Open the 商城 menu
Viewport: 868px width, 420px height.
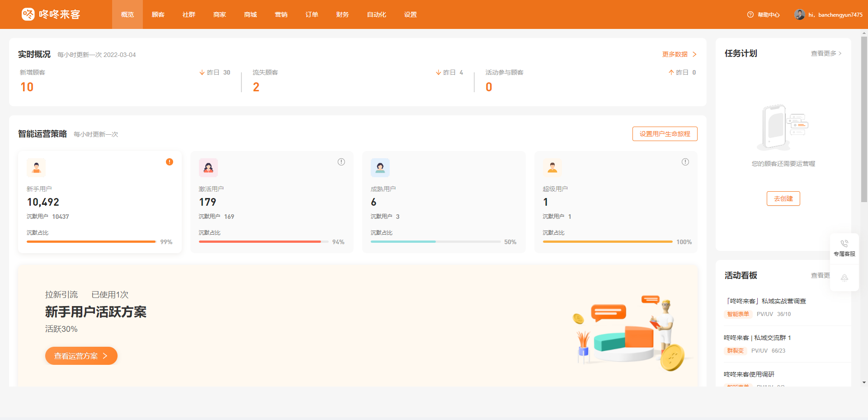[x=250, y=14]
